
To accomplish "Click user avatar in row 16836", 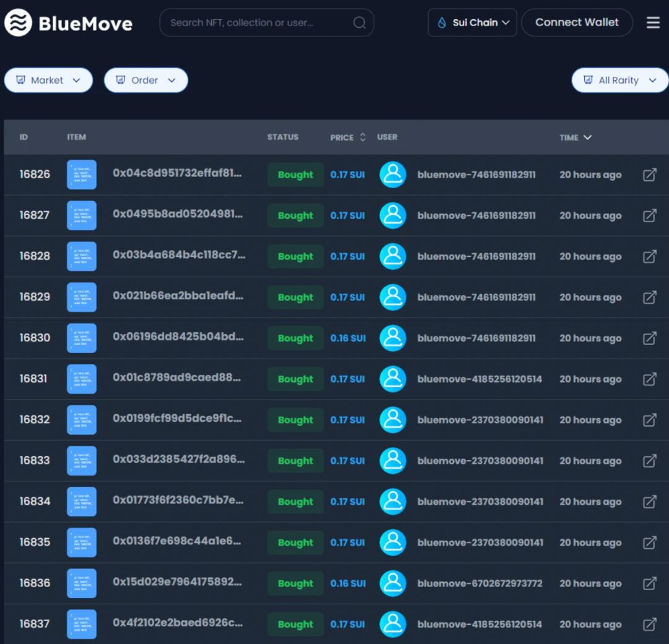I will 393,583.
